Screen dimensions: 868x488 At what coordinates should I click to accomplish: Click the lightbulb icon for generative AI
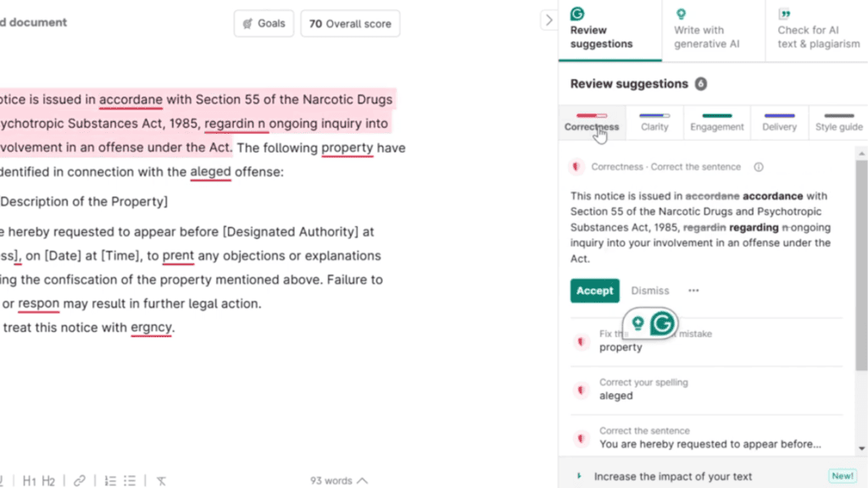681,15
